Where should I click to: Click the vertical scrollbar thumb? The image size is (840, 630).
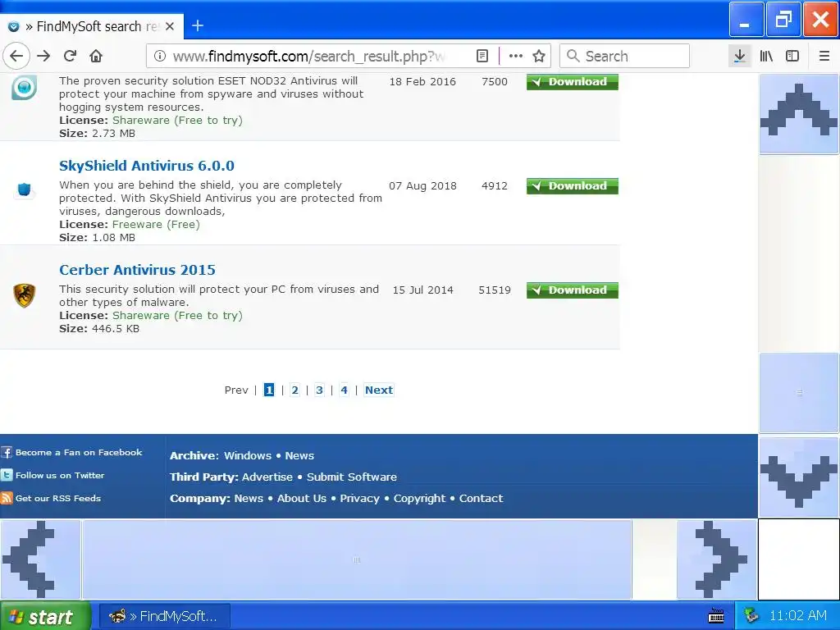(799, 393)
